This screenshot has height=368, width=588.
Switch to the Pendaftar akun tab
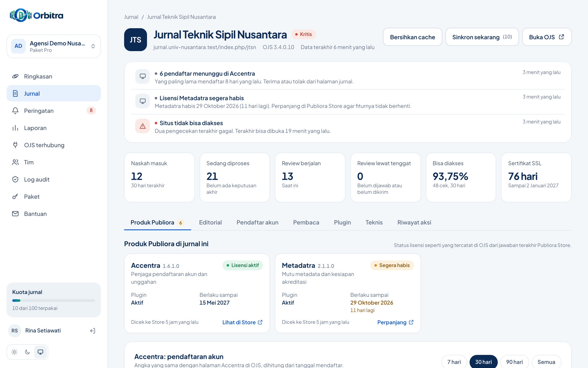pyautogui.click(x=258, y=222)
